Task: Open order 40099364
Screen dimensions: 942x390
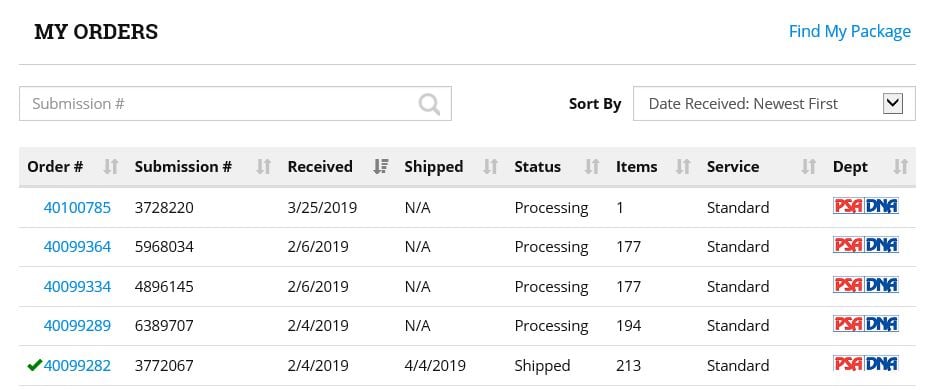Action: coord(77,246)
